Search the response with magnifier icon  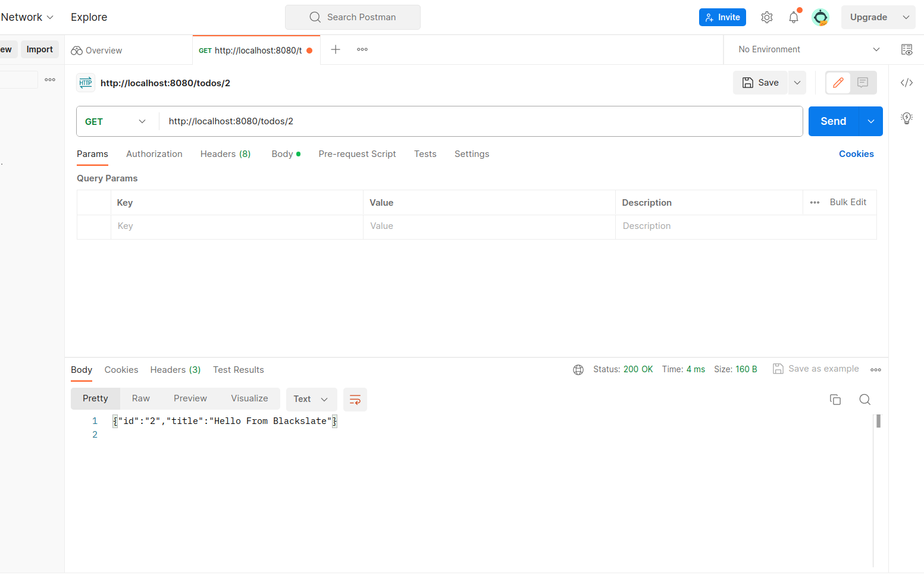click(x=865, y=400)
